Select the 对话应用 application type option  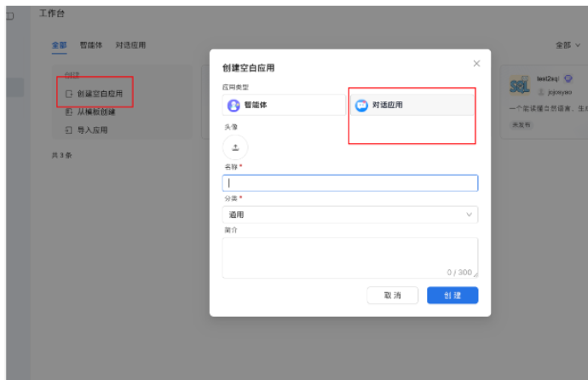coord(412,105)
